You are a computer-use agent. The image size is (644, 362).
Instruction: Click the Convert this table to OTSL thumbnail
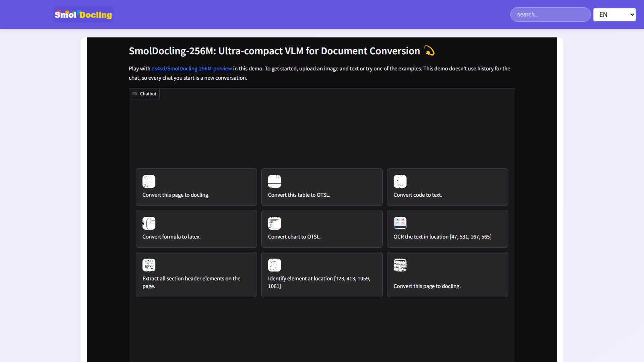[275, 181]
